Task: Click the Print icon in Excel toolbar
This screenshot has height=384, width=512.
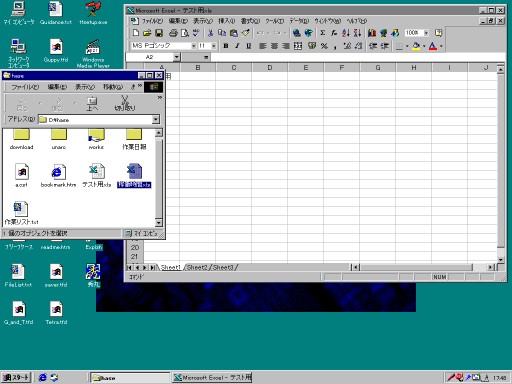Action: click(173, 33)
